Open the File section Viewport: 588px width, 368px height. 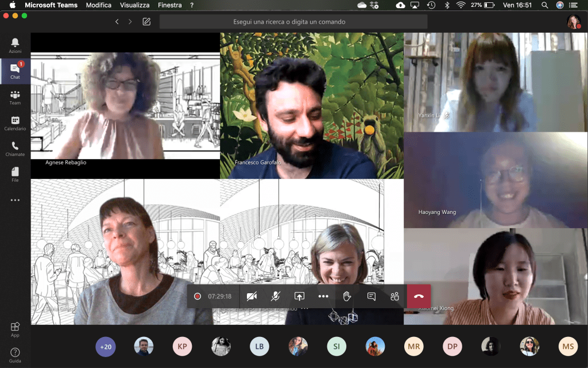tap(15, 174)
